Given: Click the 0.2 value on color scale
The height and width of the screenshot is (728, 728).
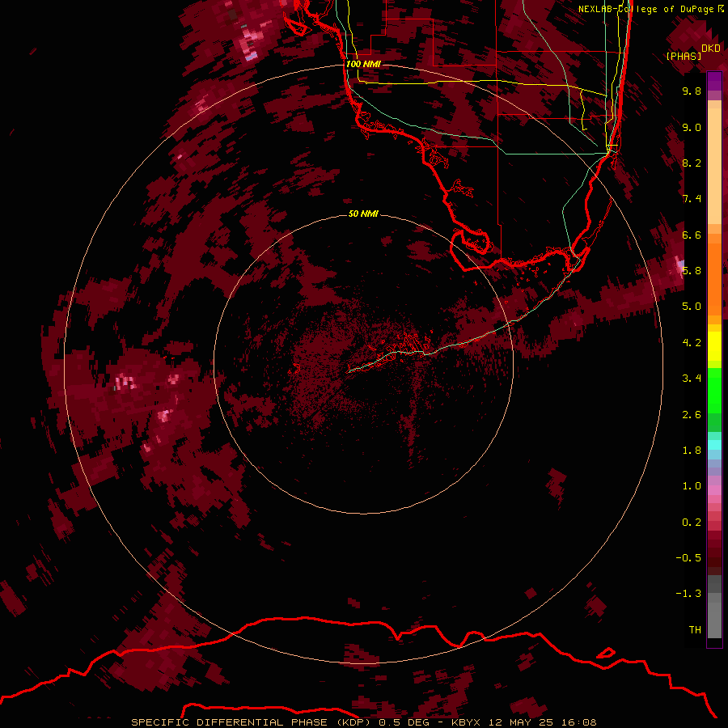Looking at the screenshot, I should (692, 523).
